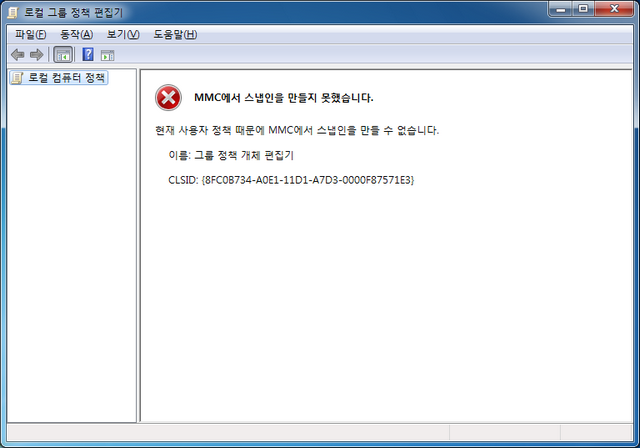Click the line 이름: 그룹 정책 개체 편집기
The image size is (640, 448).
[x=231, y=155]
